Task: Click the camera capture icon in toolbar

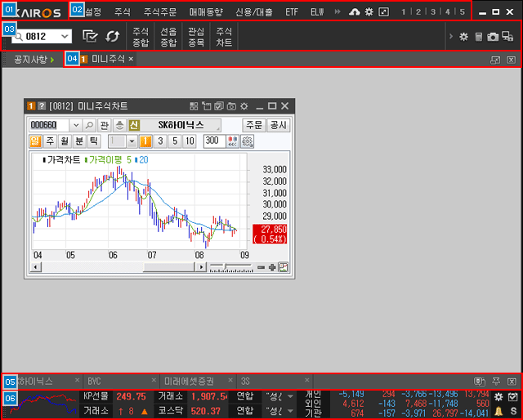Action: tap(493, 37)
